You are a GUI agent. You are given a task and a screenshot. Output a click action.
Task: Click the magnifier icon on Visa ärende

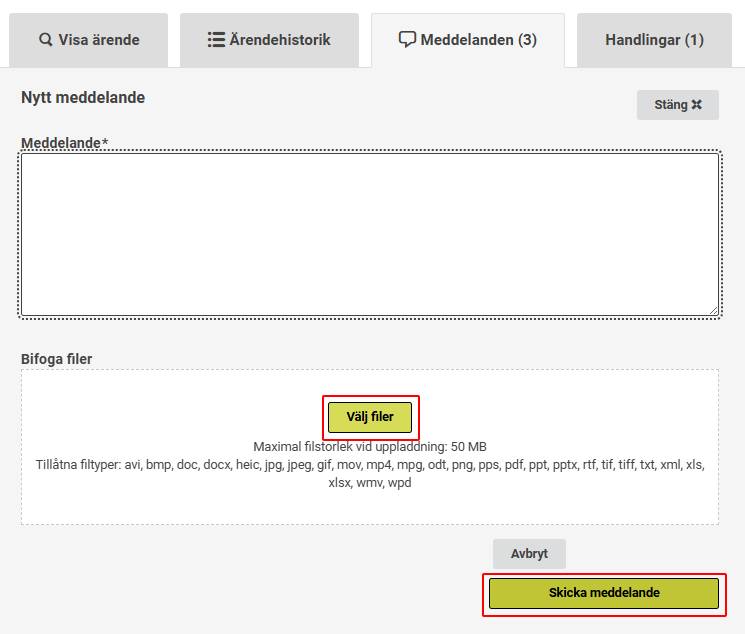[46, 41]
